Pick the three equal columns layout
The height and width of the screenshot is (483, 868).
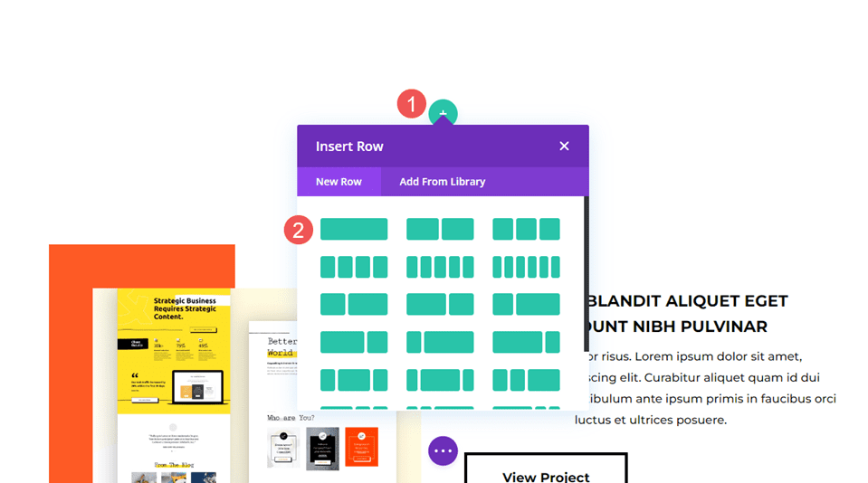click(526, 230)
